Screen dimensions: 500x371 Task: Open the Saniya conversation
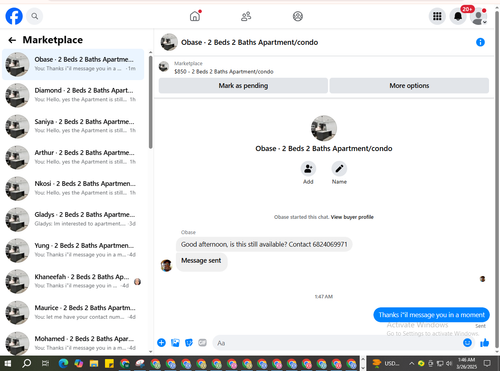point(73,126)
